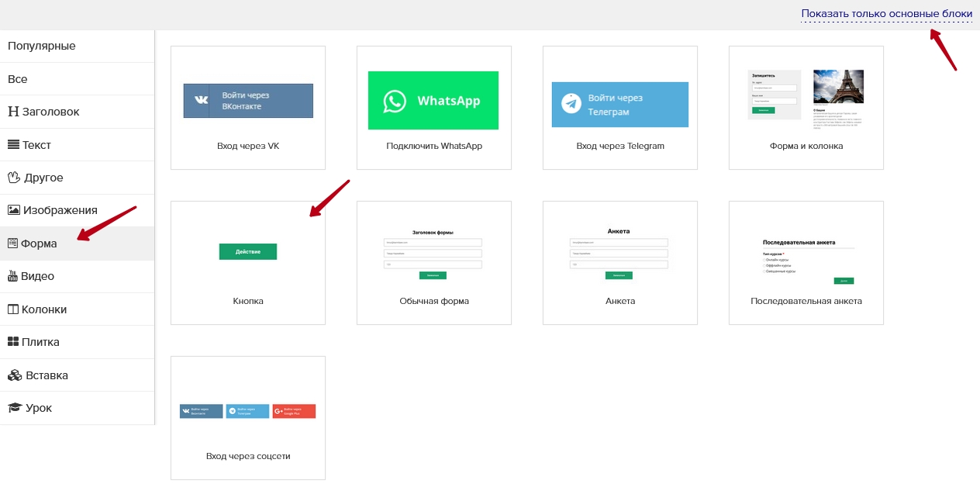This screenshot has width=980, height=494.
Task: Click the picture icon beside Изображения
Action: pos(13,210)
